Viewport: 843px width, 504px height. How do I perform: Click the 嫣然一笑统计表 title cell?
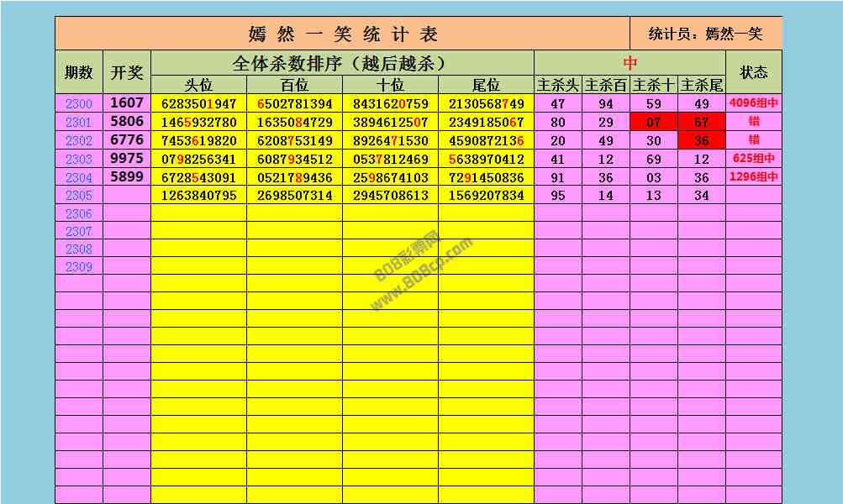(x=343, y=34)
